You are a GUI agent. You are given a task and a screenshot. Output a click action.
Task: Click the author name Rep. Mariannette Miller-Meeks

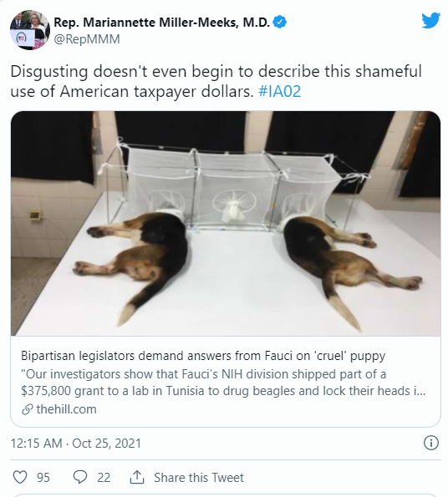[161, 23]
